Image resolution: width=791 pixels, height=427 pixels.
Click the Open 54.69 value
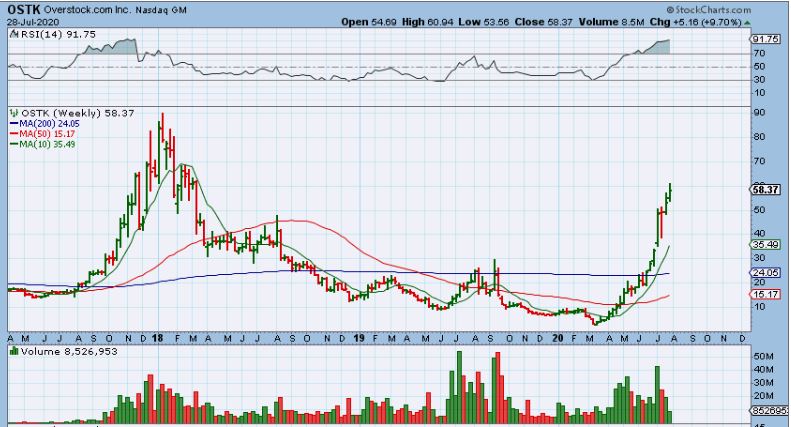click(369, 22)
